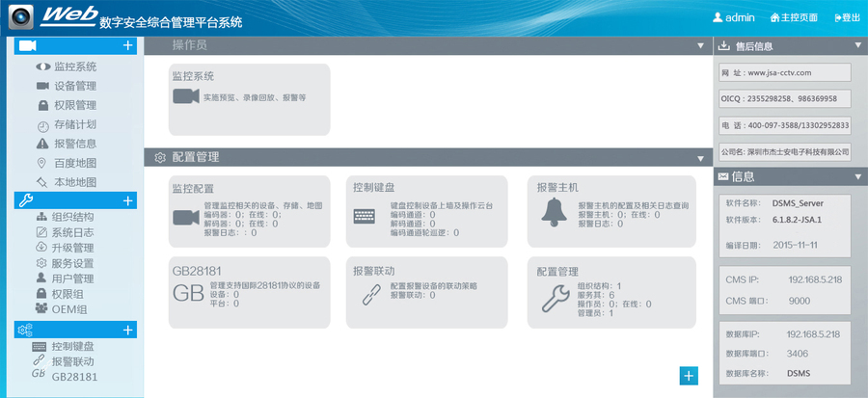Viewport: 868px width, 398px height.
Task: Expand the gears sidebar section plus
Action: pyautogui.click(x=128, y=330)
